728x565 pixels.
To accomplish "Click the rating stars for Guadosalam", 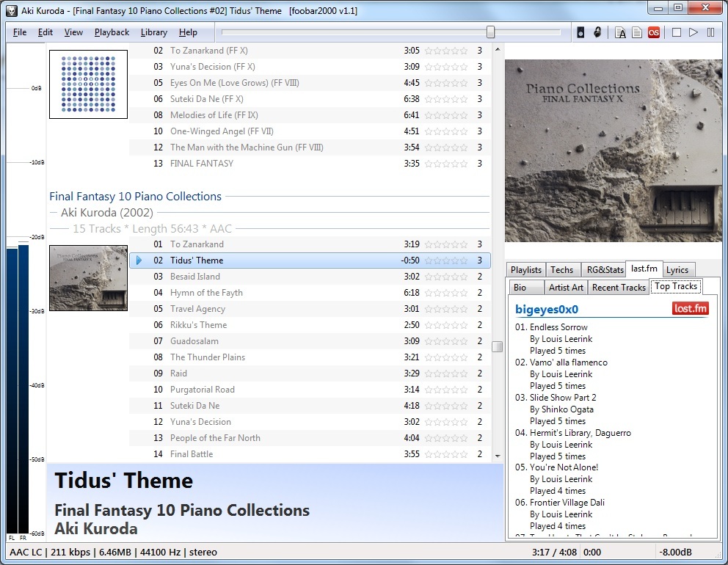I will click(x=446, y=341).
